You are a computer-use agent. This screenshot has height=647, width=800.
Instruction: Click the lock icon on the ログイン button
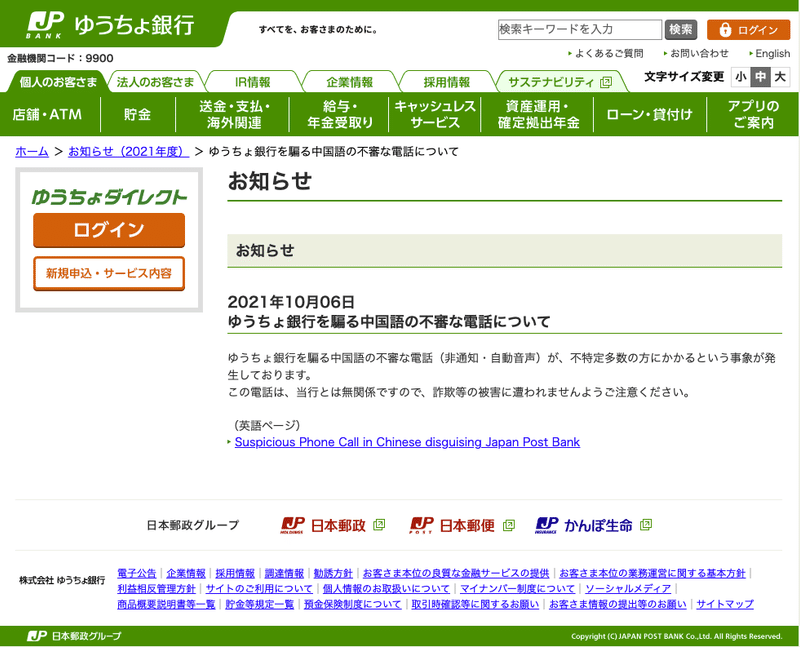coord(725,30)
